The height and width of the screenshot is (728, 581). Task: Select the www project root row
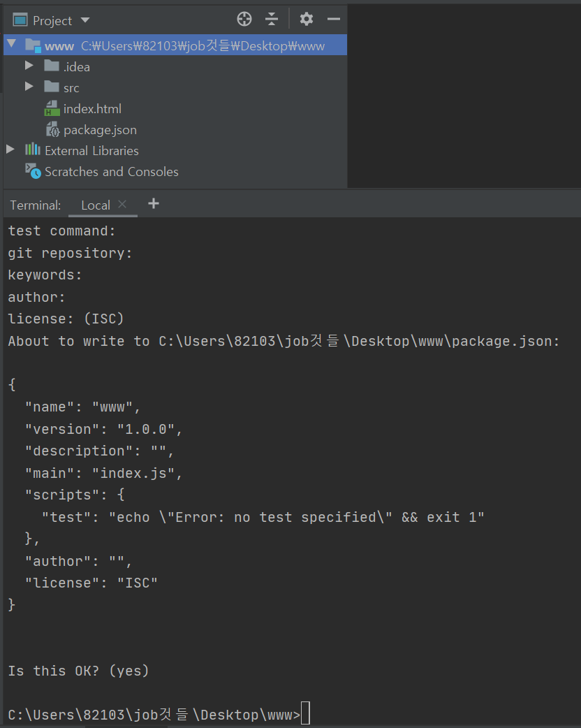175,45
